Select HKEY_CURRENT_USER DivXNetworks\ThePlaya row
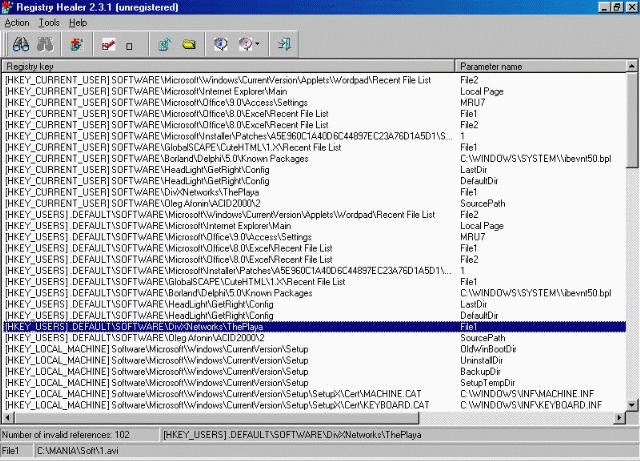Image resolution: width=640 pixels, height=461 pixels. coord(314,192)
